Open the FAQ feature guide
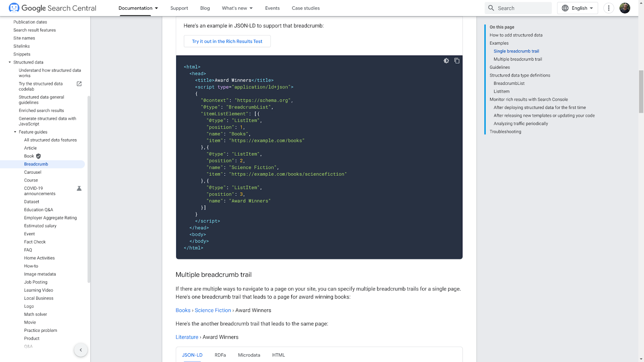Viewport: 644px width, 362px height. (28, 250)
